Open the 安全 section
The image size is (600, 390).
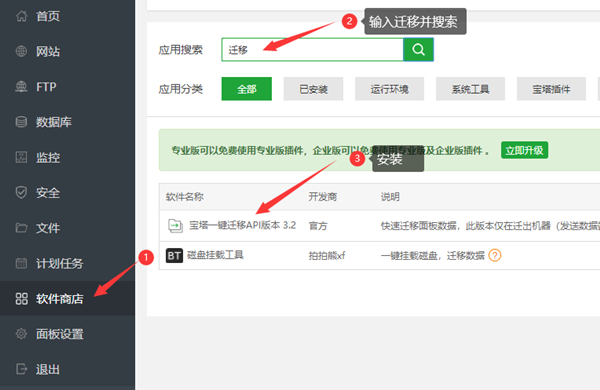(48, 193)
